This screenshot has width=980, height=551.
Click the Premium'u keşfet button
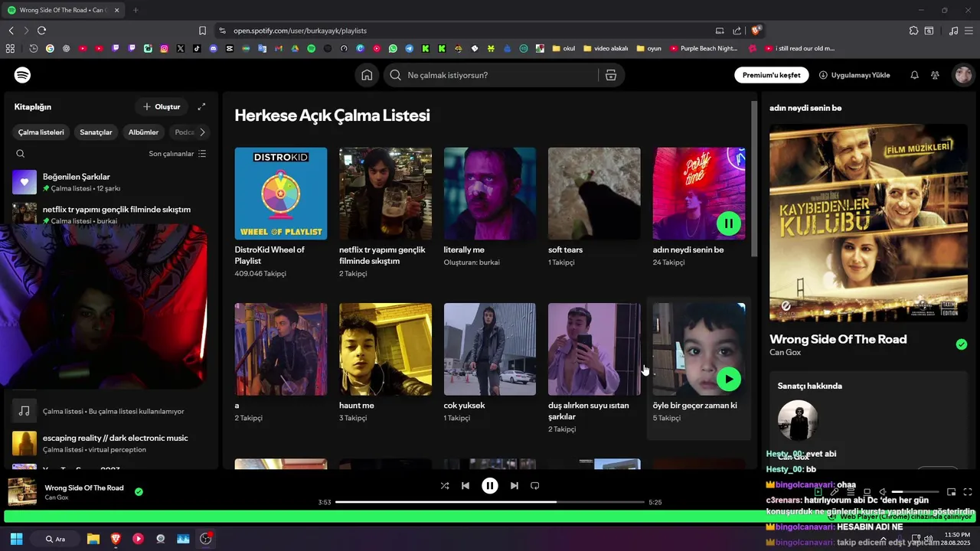click(771, 75)
